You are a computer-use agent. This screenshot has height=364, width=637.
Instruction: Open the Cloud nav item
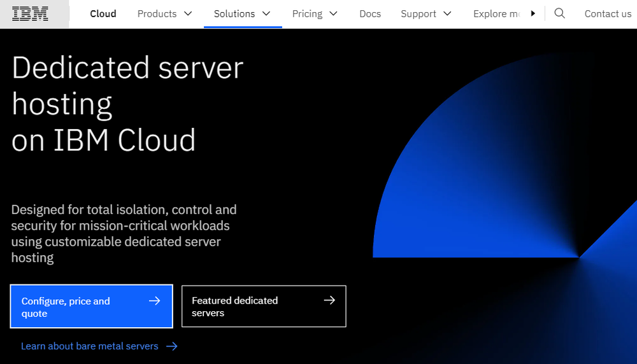point(103,14)
